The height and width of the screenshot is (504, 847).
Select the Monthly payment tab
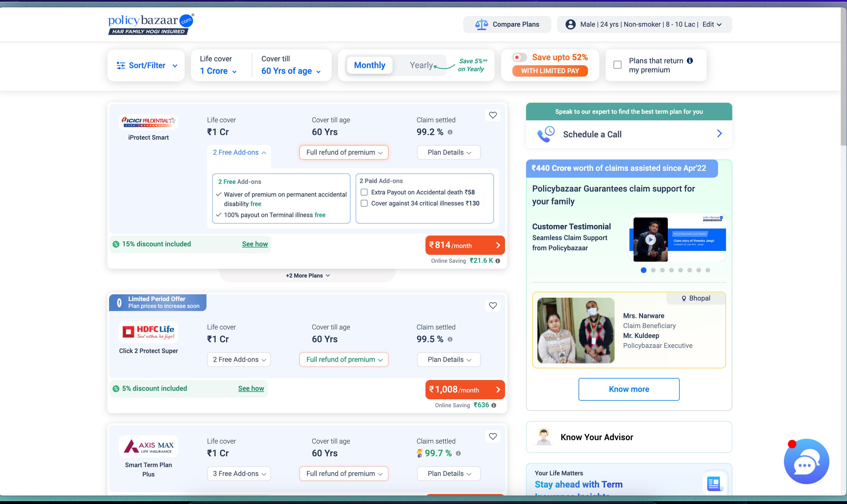point(370,65)
